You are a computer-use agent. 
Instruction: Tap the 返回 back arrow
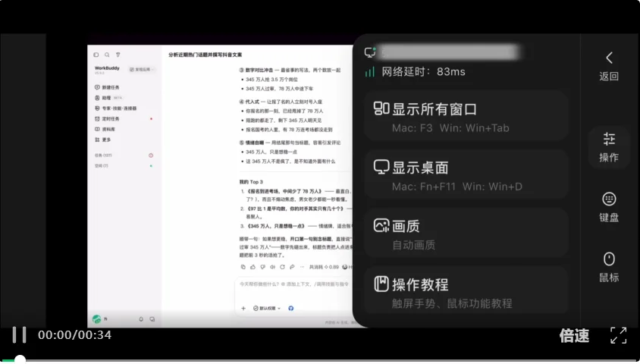609,65
